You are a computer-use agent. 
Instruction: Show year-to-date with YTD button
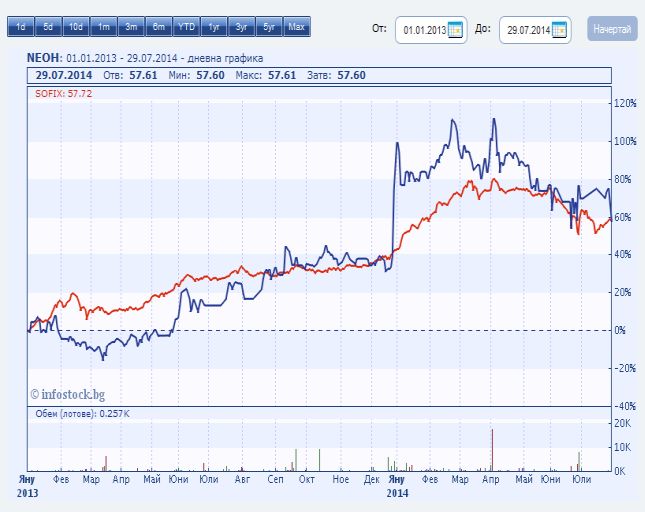[186, 27]
